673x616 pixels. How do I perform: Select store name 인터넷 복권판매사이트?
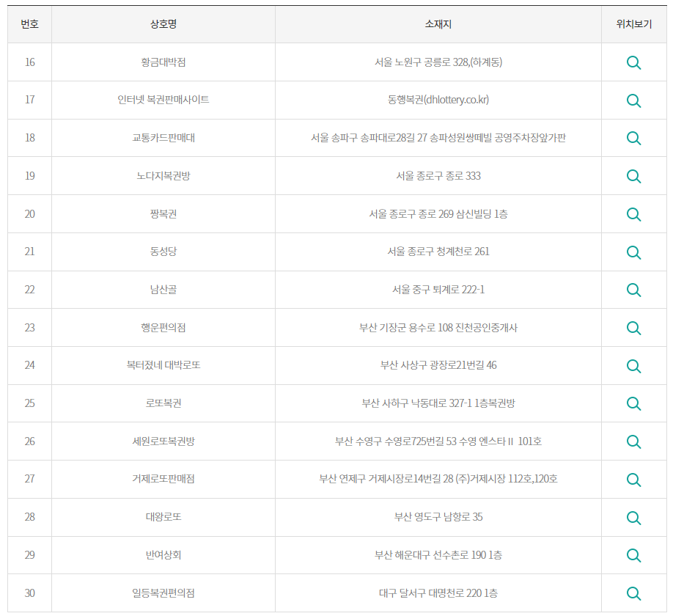[163, 100]
